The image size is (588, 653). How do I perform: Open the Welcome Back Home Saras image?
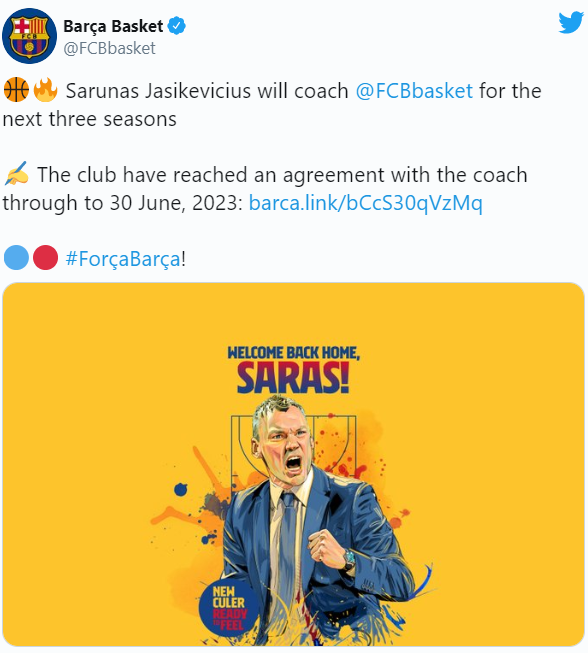[293, 464]
